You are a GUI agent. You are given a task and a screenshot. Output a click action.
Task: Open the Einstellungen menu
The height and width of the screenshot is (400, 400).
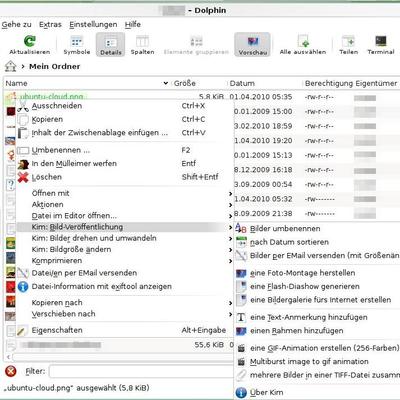[93, 24]
